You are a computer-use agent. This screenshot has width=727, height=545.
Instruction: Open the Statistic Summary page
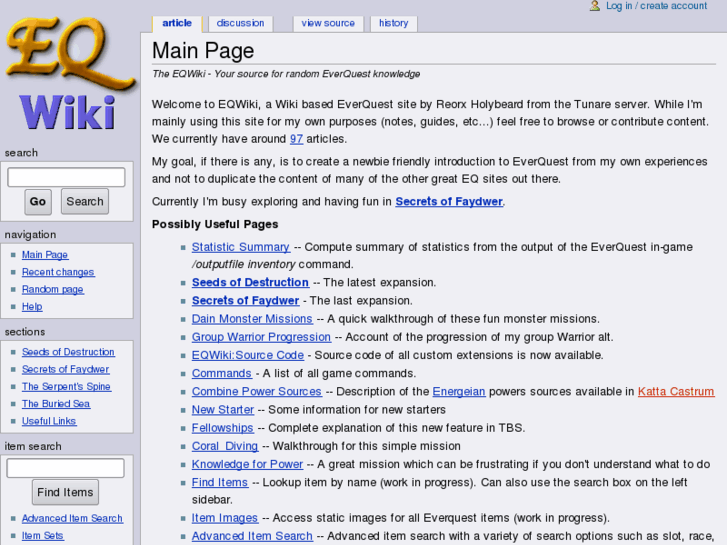pos(241,247)
